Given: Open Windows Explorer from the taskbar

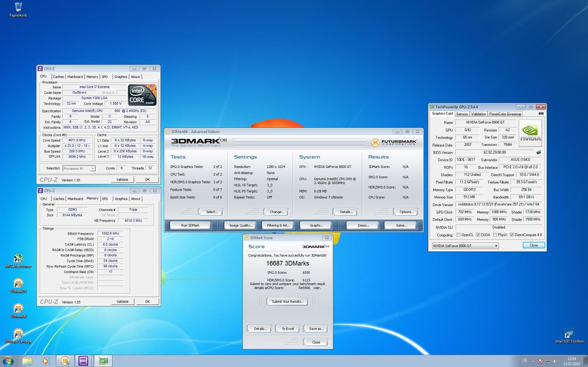Looking at the screenshot, I should click(28, 361).
